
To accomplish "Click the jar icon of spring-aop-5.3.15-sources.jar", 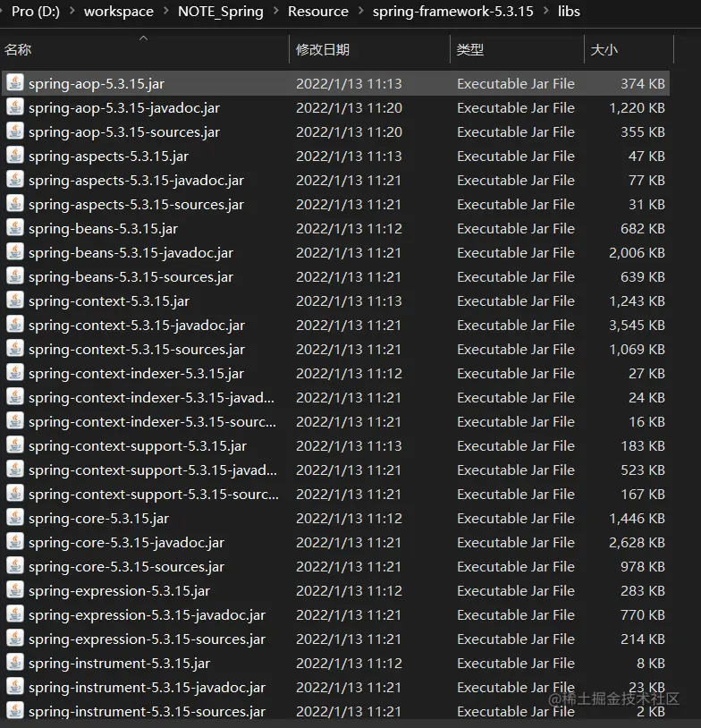I will [x=15, y=131].
